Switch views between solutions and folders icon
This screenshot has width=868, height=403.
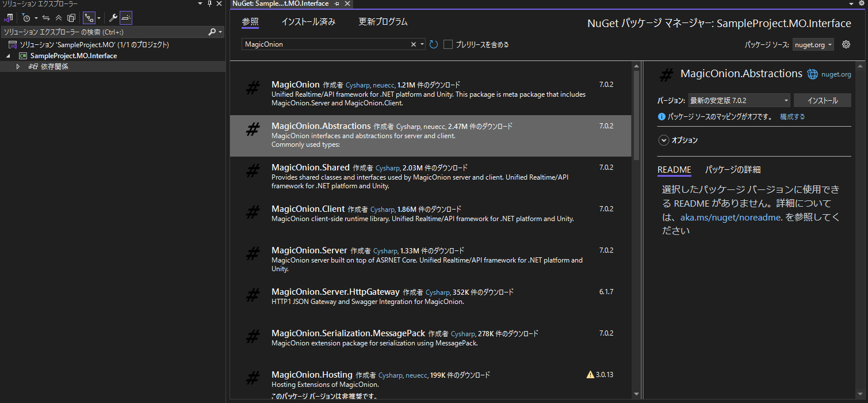[9, 18]
